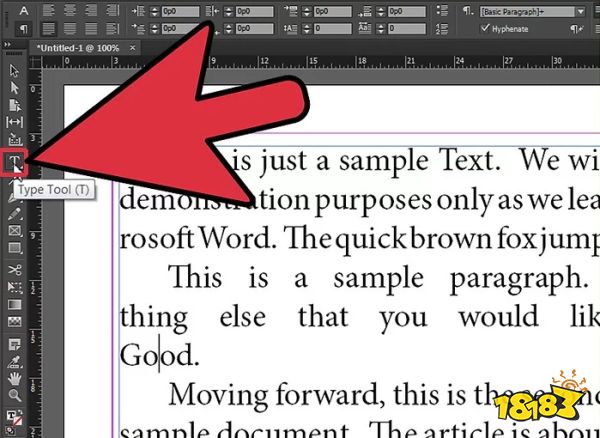Screen dimensions: 600x438
Task: Switch to Character Formatting Controls
Action: pos(21,11)
